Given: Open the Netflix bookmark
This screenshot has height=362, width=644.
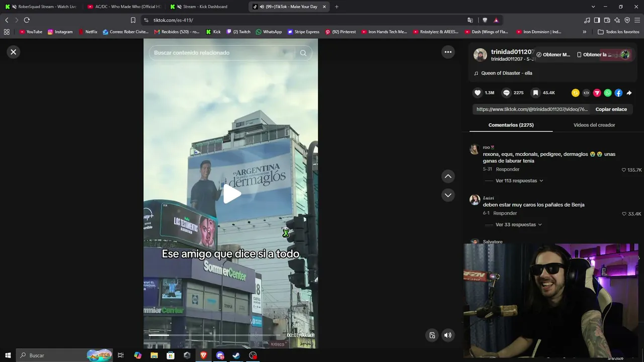Looking at the screenshot, I should click(88, 32).
